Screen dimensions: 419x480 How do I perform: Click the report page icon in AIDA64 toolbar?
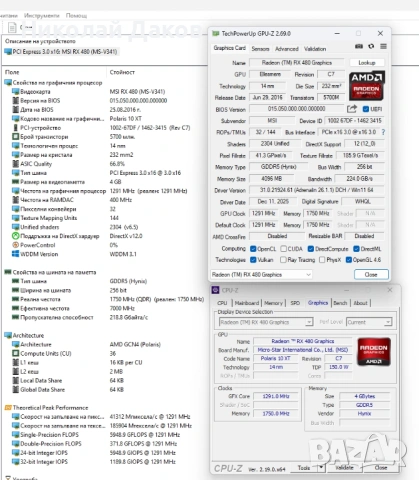tap(12, 28)
